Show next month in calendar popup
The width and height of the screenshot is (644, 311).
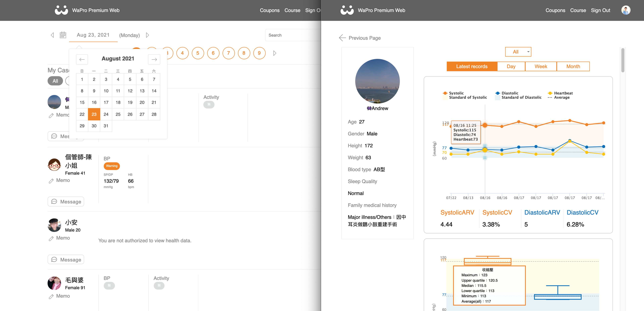coord(154,60)
